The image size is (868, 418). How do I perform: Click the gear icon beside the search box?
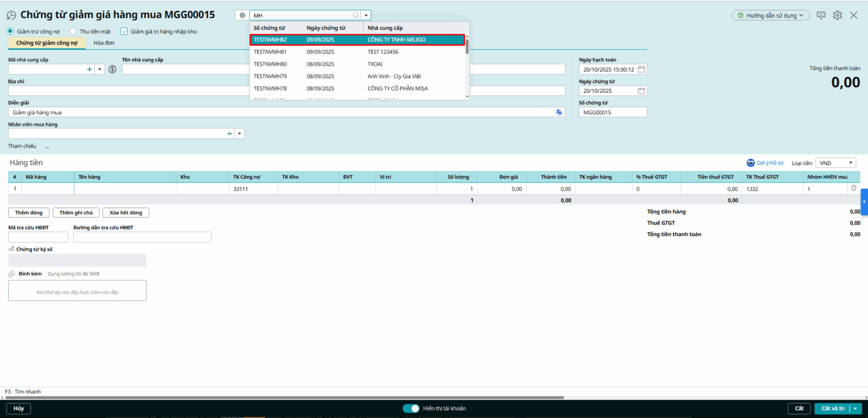(x=242, y=15)
